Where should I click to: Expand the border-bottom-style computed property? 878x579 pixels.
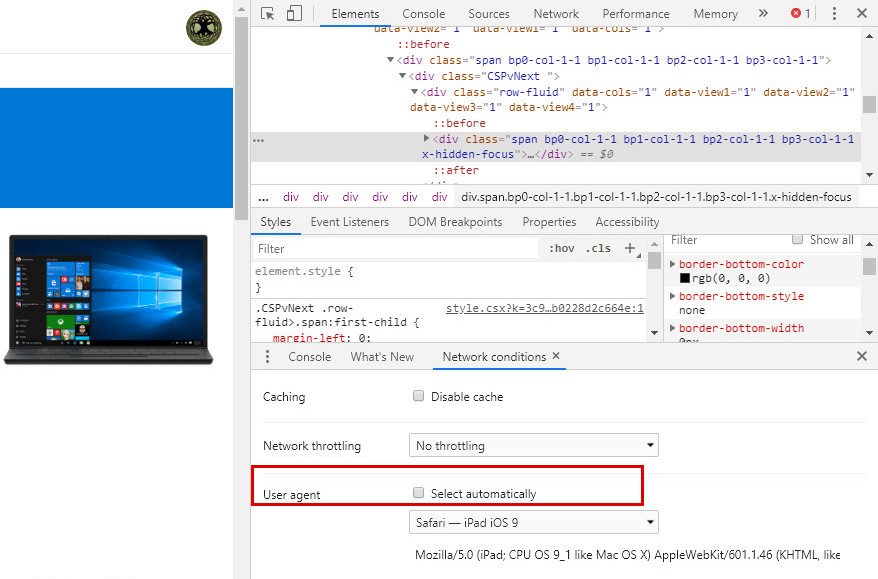[672, 296]
